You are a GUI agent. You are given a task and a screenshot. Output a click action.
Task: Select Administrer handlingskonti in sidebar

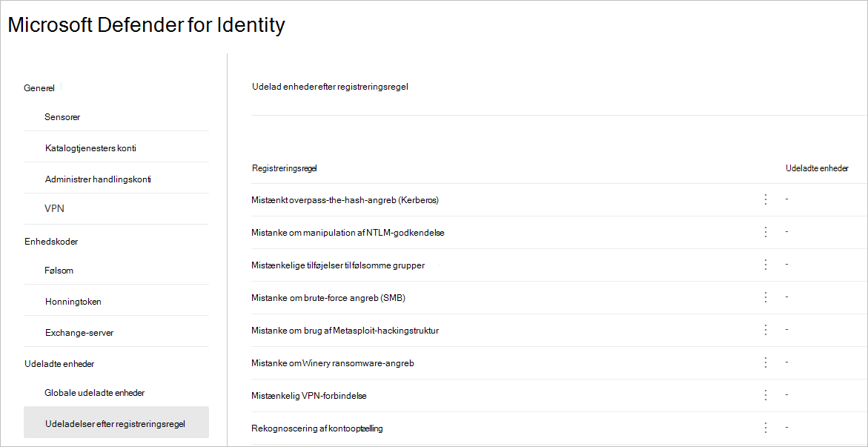tap(98, 179)
